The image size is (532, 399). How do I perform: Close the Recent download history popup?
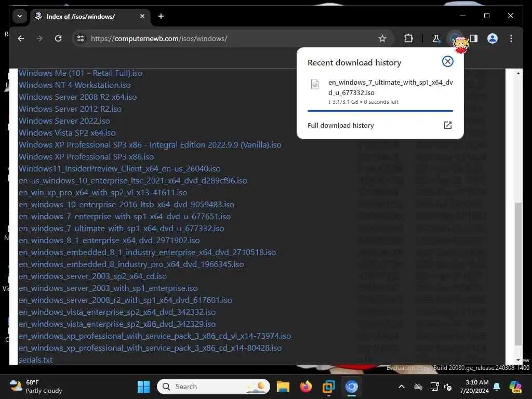pos(447,61)
